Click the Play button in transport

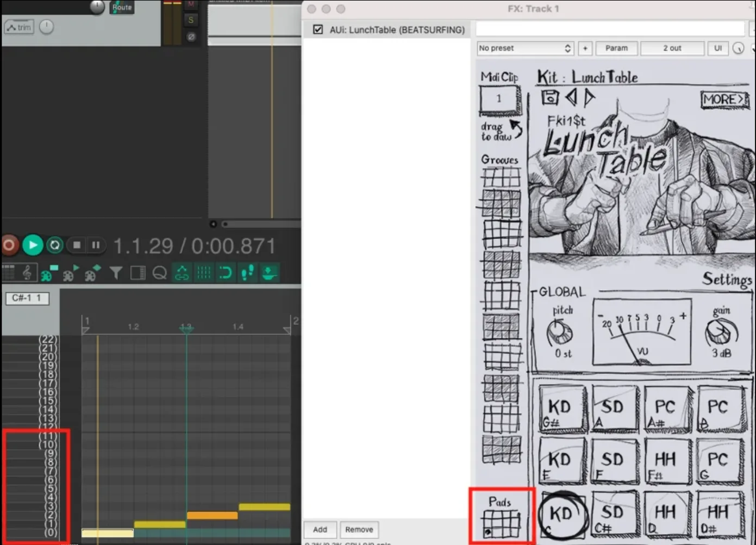pos(33,246)
